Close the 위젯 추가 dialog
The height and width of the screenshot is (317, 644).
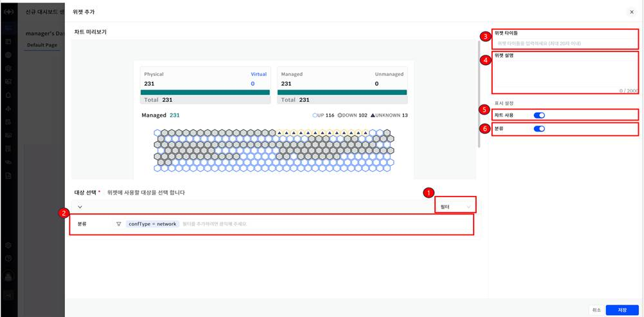click(631, 12)
